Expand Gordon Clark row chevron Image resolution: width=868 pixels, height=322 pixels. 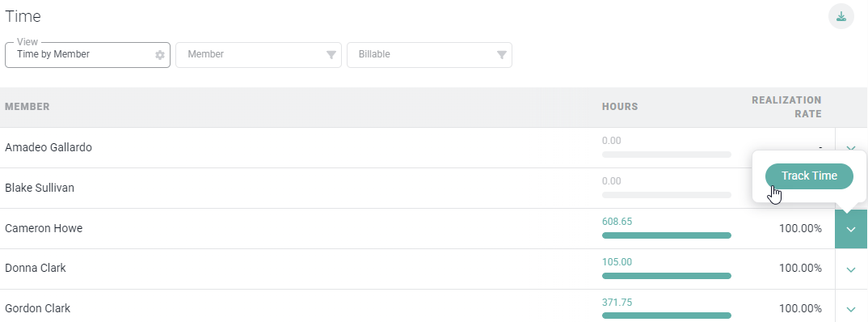[851, 309]
